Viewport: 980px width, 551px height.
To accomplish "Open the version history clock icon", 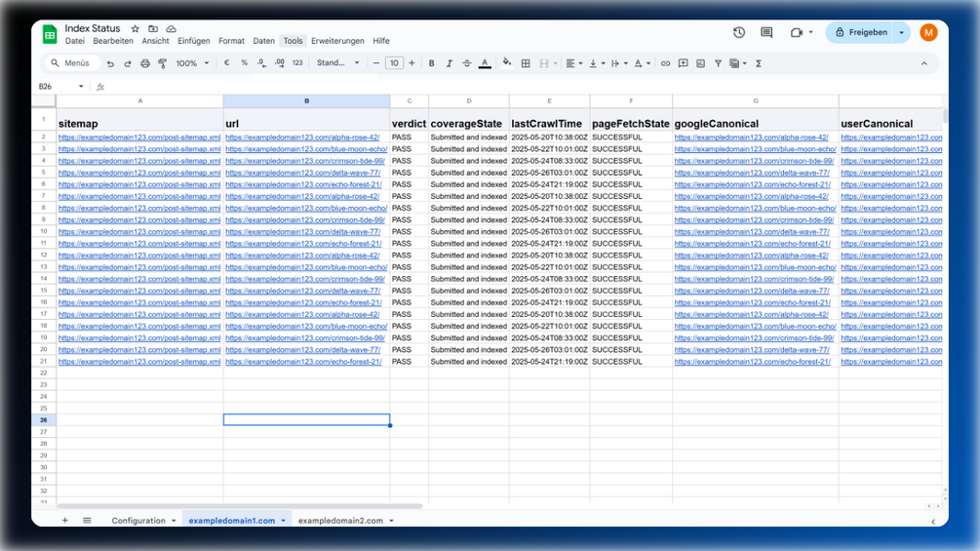I will pyautogui.click(x=739, y=32).
